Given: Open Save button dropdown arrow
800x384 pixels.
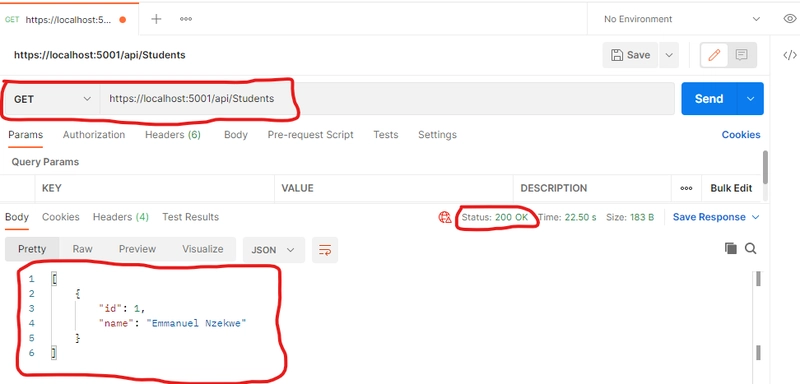Looking at the screenshot, I should pos(669,55).
